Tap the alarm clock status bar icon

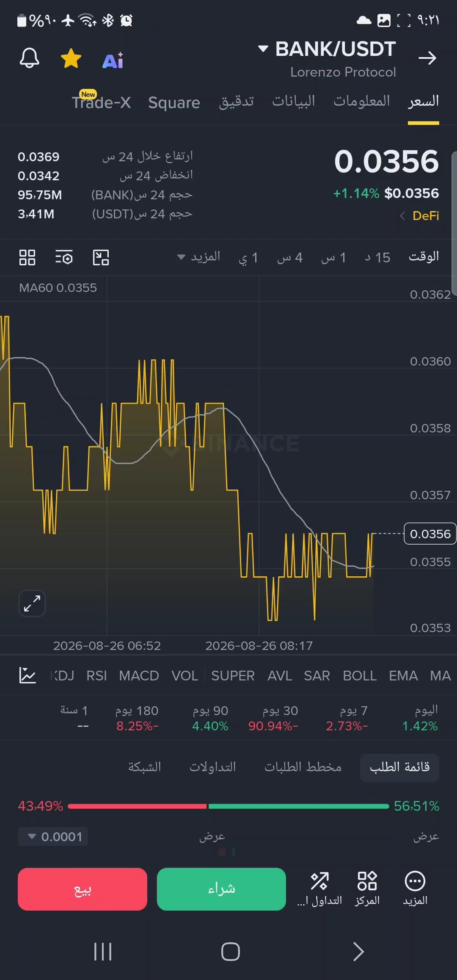pyautogui.click(x=127, y=20)
